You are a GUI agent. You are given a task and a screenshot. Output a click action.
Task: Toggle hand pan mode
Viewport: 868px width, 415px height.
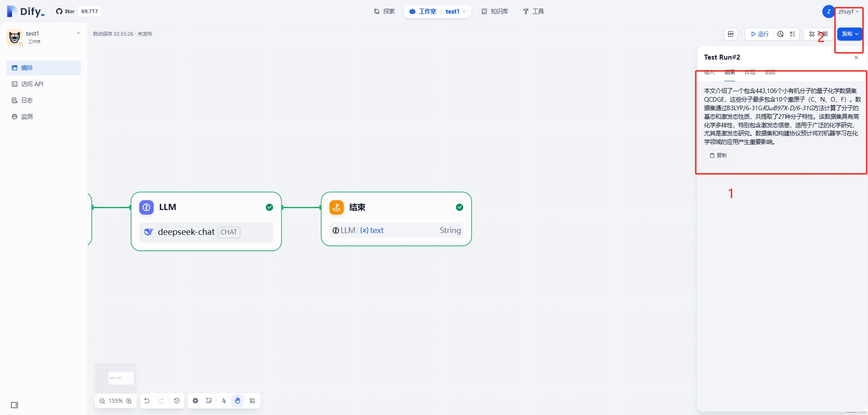click(237, 401)
